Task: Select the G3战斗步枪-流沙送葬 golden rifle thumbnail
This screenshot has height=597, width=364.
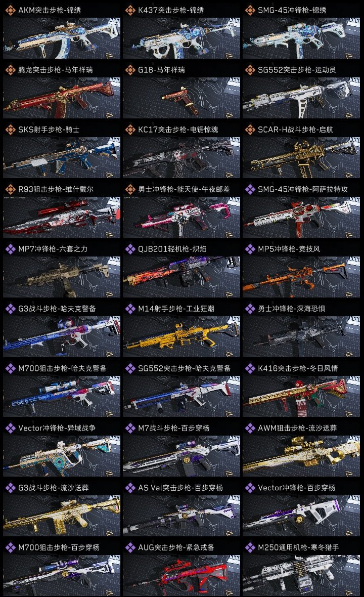Action: coord(62,516)
